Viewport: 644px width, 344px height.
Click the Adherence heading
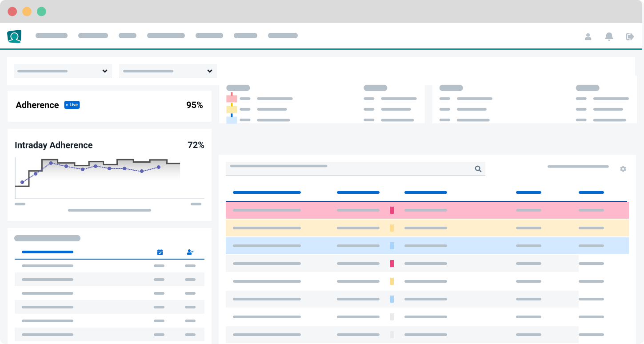pyautogui.click(x=37, y=105)
